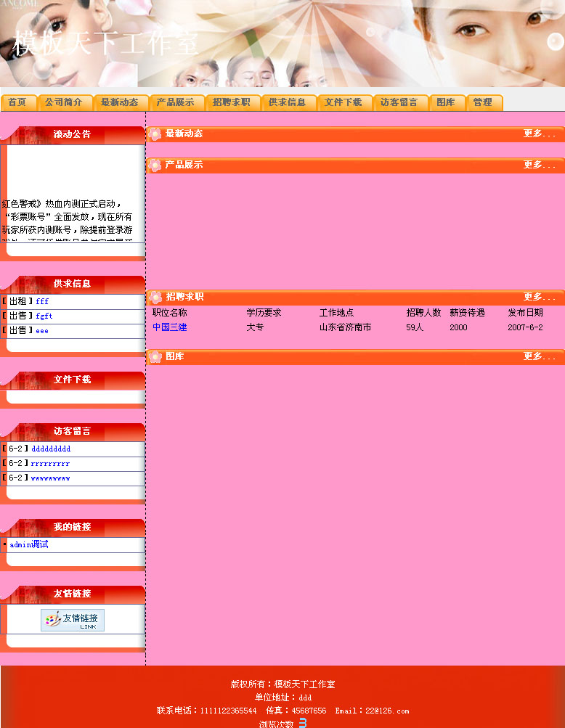This screenshot has width=565, height=728.
Task: Switch to 访客留言 navigation tab
Action: [399, 102]
